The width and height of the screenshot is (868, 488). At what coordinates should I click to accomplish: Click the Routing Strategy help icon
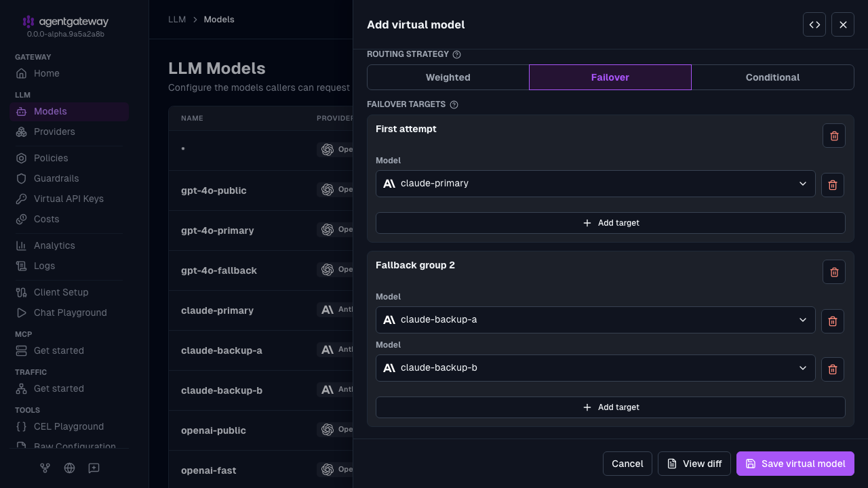(456, 54)
